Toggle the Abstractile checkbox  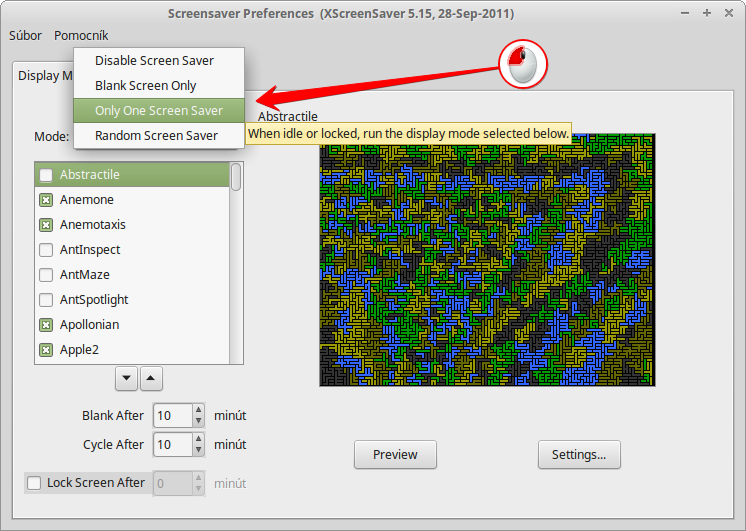pos(46,175)
